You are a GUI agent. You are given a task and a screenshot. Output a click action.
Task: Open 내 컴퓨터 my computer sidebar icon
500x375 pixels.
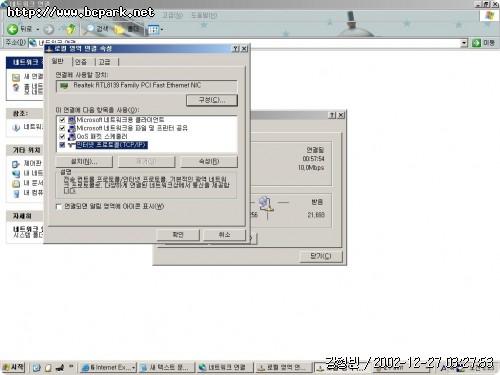coord(16,193)
